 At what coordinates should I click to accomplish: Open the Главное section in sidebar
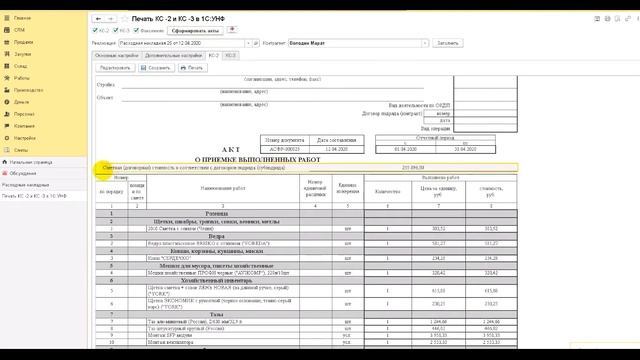22,18
